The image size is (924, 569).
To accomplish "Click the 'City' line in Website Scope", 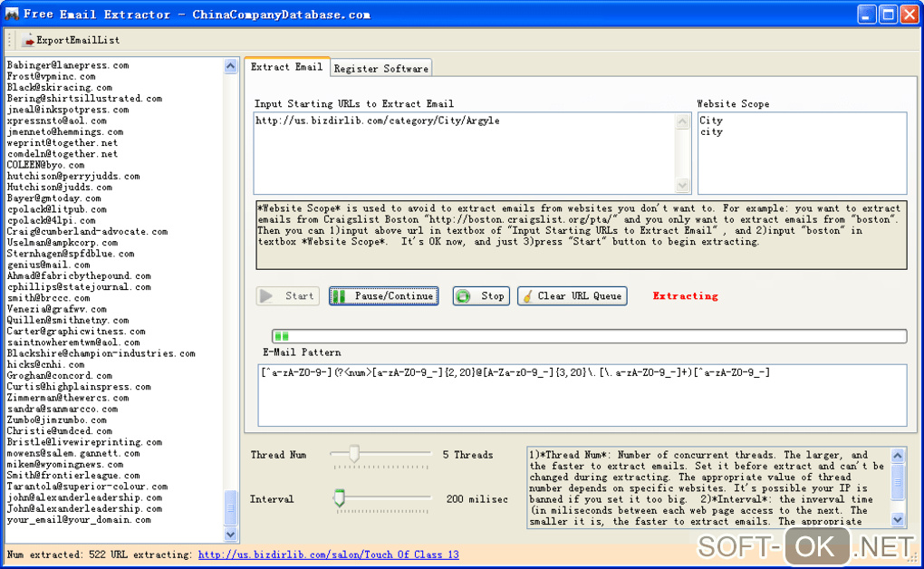I will click(711, 121).
